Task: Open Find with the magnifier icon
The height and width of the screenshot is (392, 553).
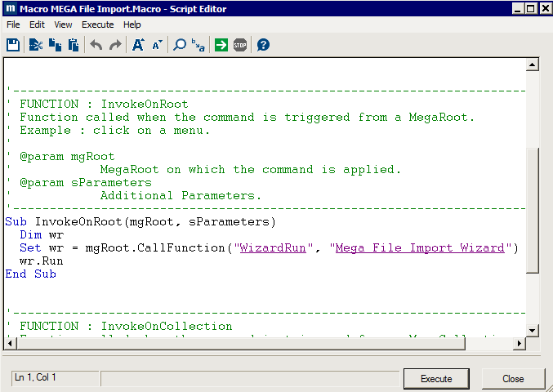Action: coord(180,45)
